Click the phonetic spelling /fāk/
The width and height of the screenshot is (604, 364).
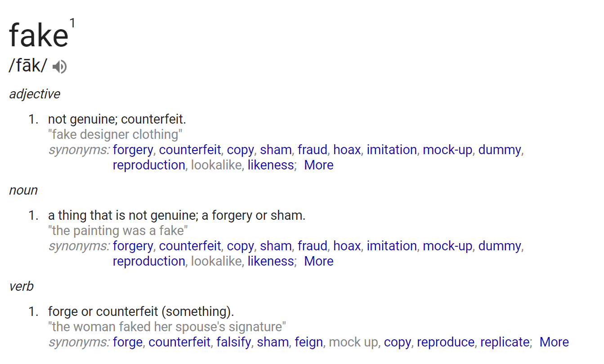click(x=28, y=67)
